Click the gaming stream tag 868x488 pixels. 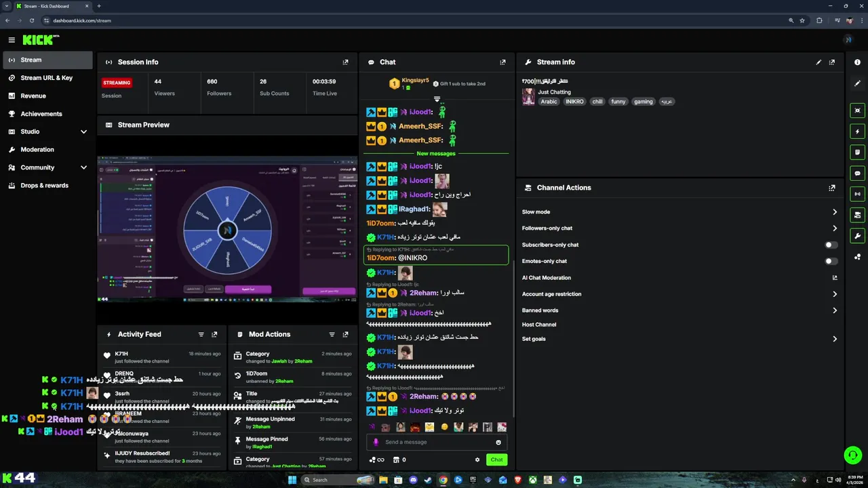point(644,102)
